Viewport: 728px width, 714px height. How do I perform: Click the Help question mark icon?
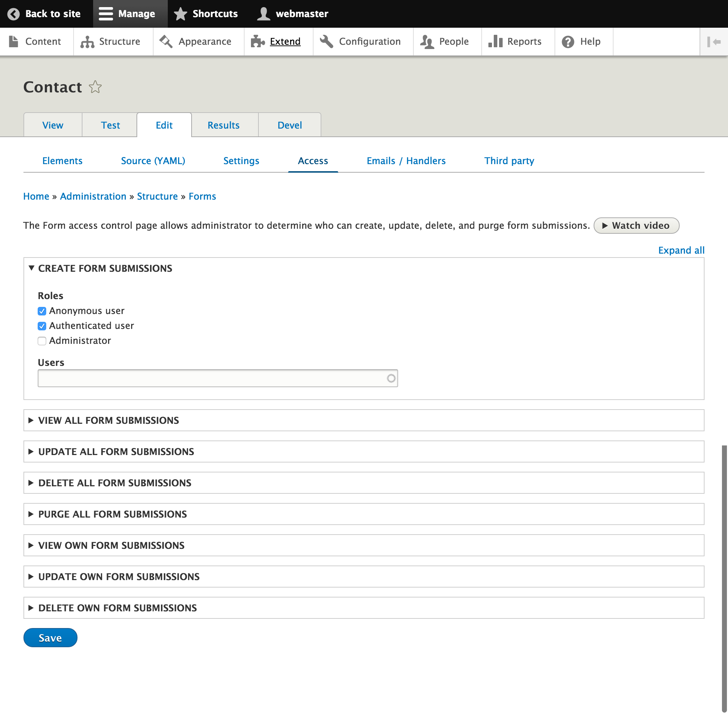tap(567, 41)
